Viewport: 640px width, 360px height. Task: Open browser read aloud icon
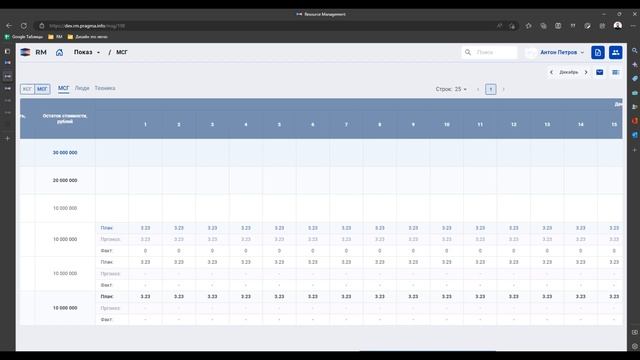(x=500, y=26)
